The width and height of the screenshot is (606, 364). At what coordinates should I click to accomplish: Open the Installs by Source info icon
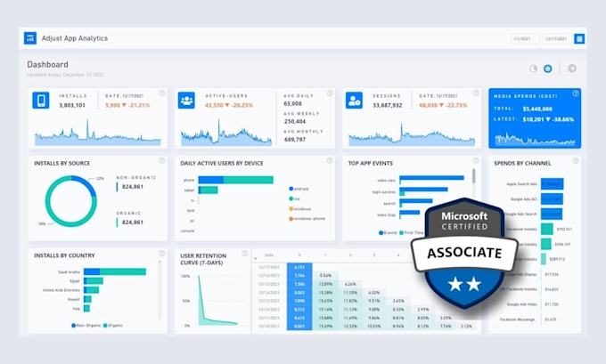coord(162,160)
